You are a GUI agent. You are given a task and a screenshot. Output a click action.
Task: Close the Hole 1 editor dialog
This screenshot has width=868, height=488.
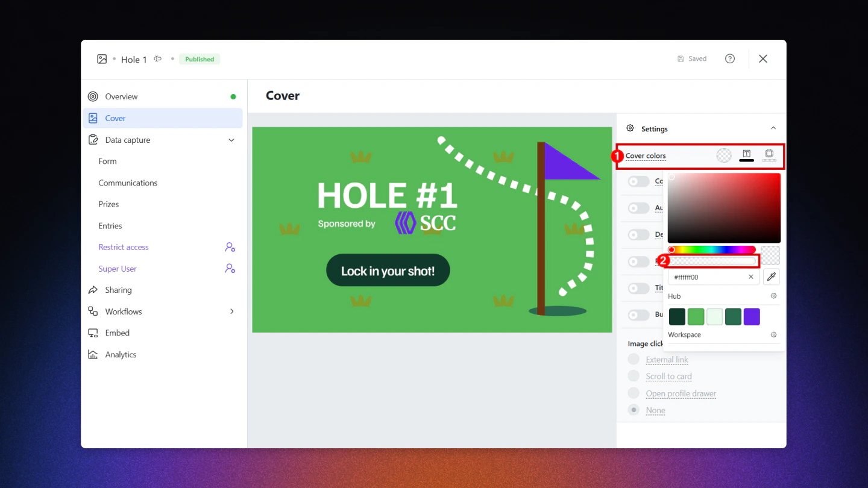(x=763, y=58)
